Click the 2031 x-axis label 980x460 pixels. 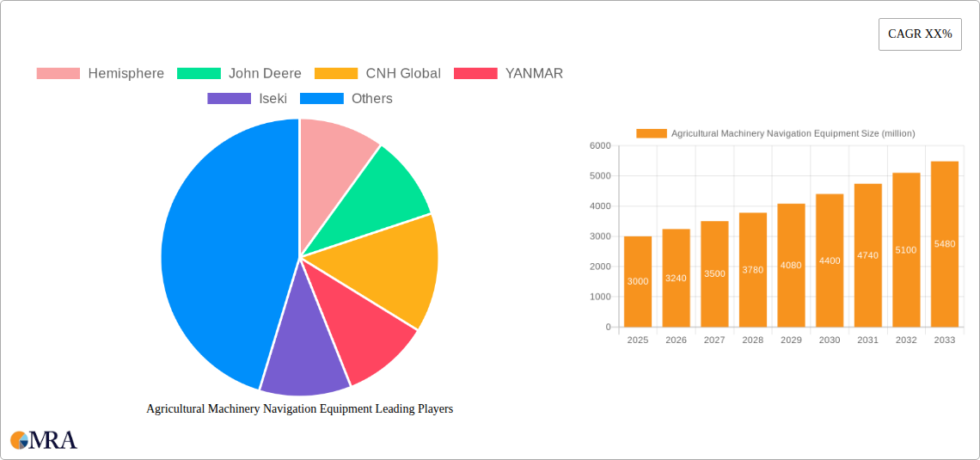pyautogui.click(x=868, y=340)
